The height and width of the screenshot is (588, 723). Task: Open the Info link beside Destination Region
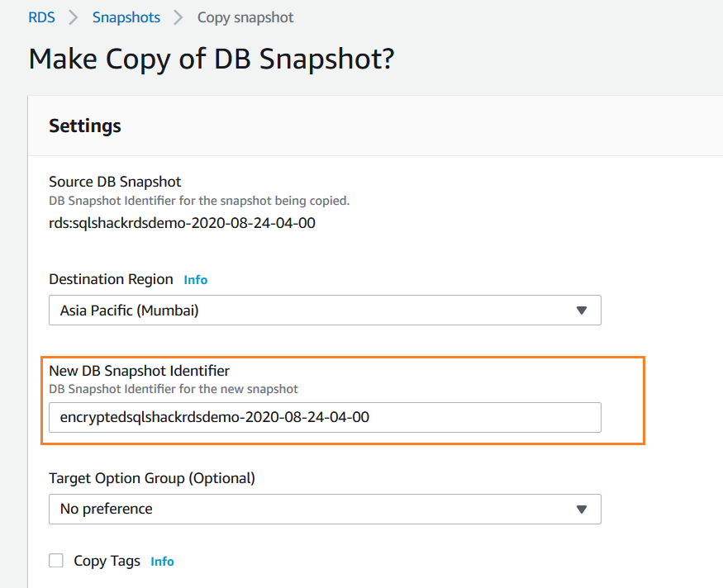click(195, 279)
